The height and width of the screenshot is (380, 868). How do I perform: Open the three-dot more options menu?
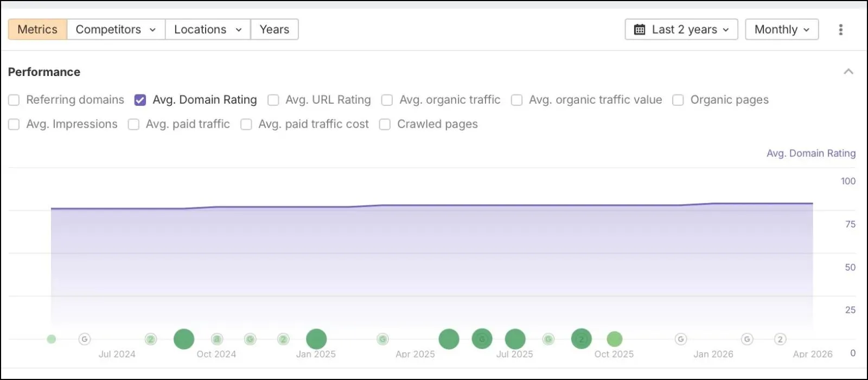840,29
